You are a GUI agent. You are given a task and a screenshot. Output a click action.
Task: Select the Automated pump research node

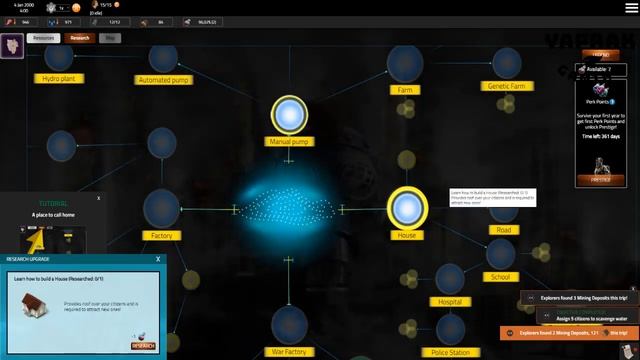(163, 58)
